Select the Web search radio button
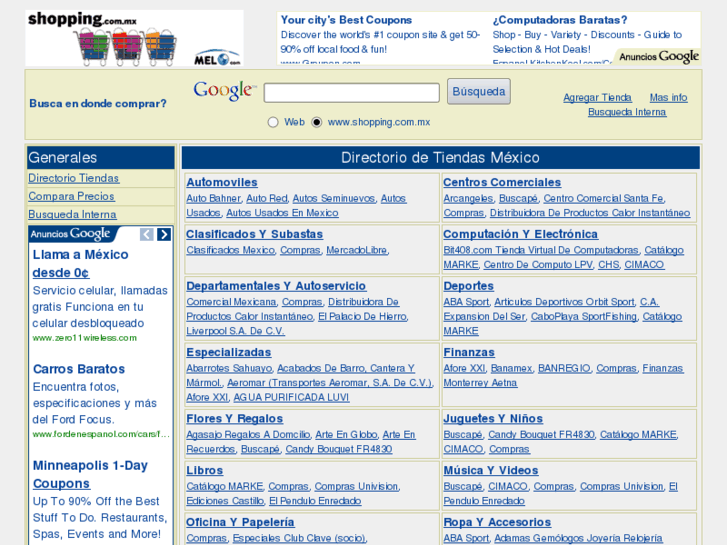Viewport: 727px width, 545px height. [273, 122]
